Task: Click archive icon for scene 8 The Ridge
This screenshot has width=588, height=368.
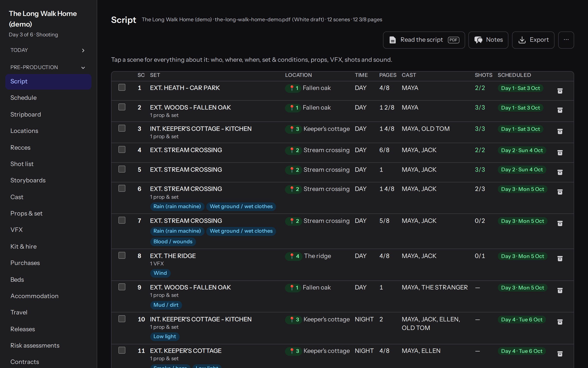Action: point(560,258)
